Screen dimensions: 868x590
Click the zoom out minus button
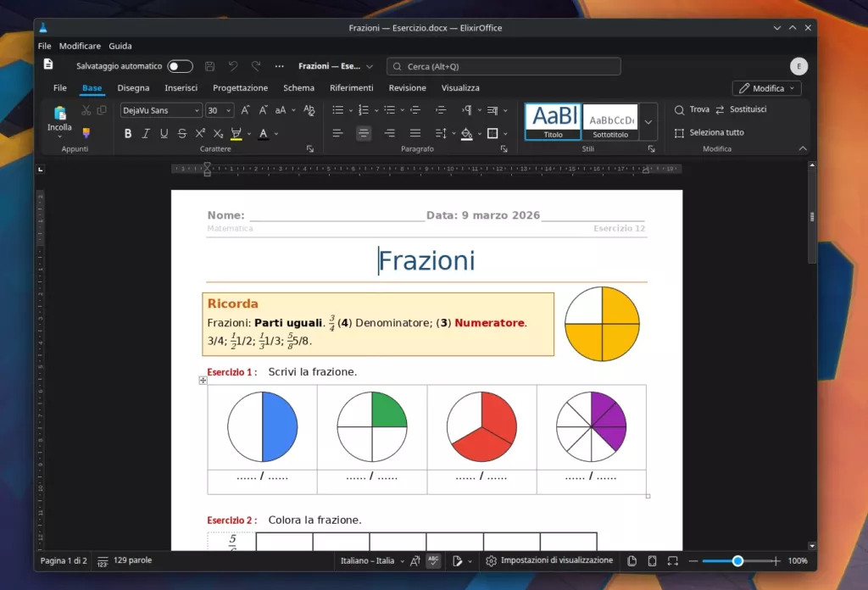click(x=693, y=561)
